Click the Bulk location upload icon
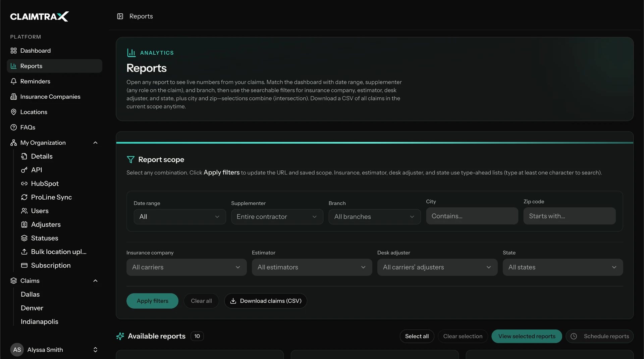The width and height of the screenshot is (644, 359). click(24, 252)
